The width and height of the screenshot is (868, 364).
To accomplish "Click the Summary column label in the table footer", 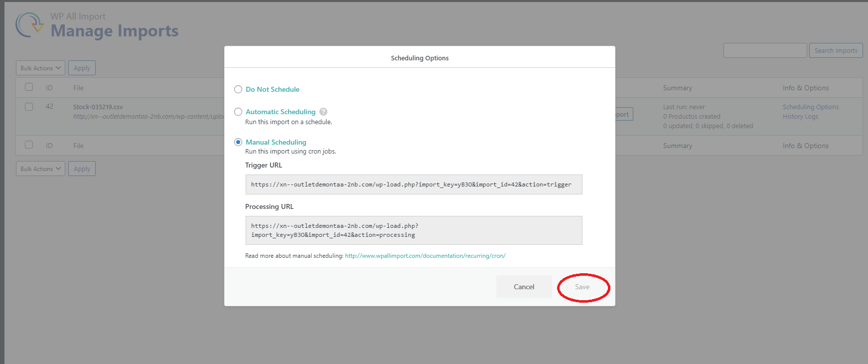I will (678, 146).
